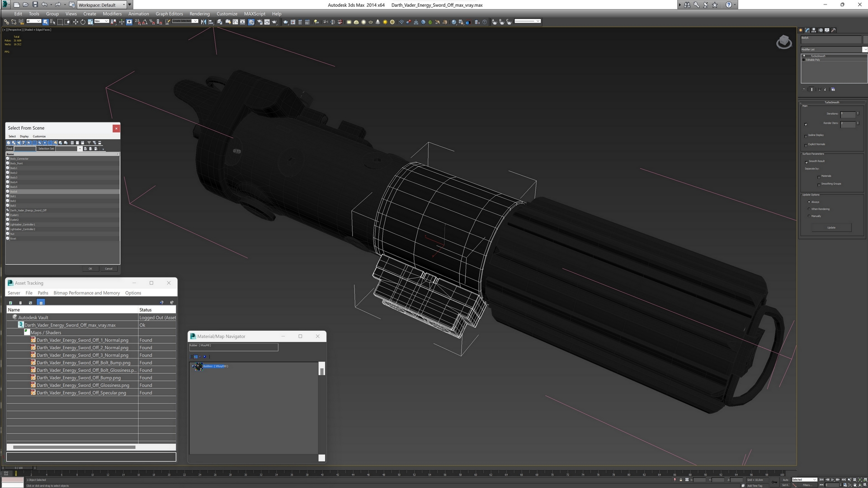
Task: Open the Render Setup icon
Action: coord(259,22)
